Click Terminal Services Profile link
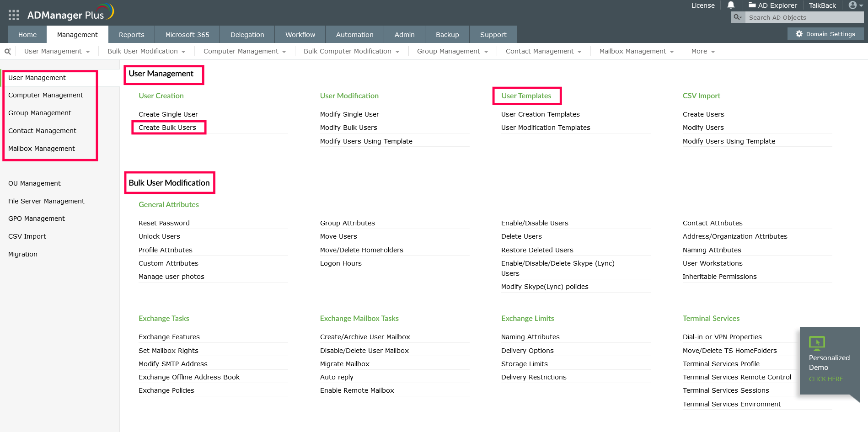 point(721,364)
